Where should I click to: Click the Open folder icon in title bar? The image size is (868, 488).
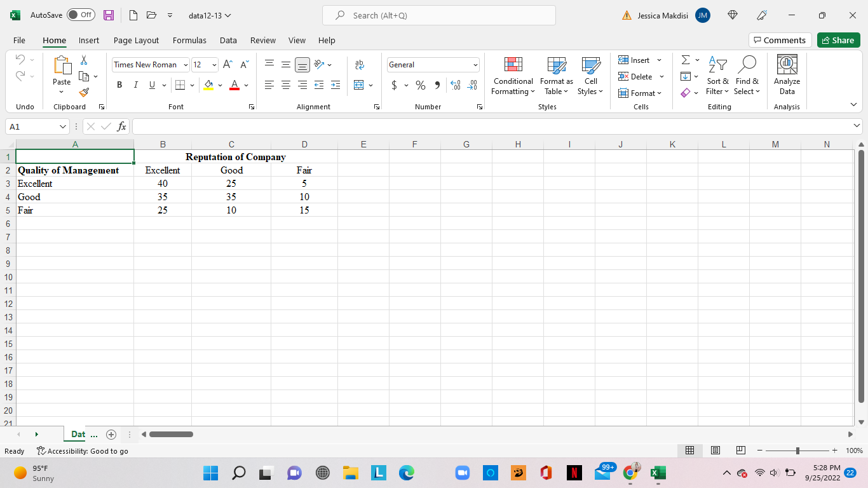pos(151,15)
